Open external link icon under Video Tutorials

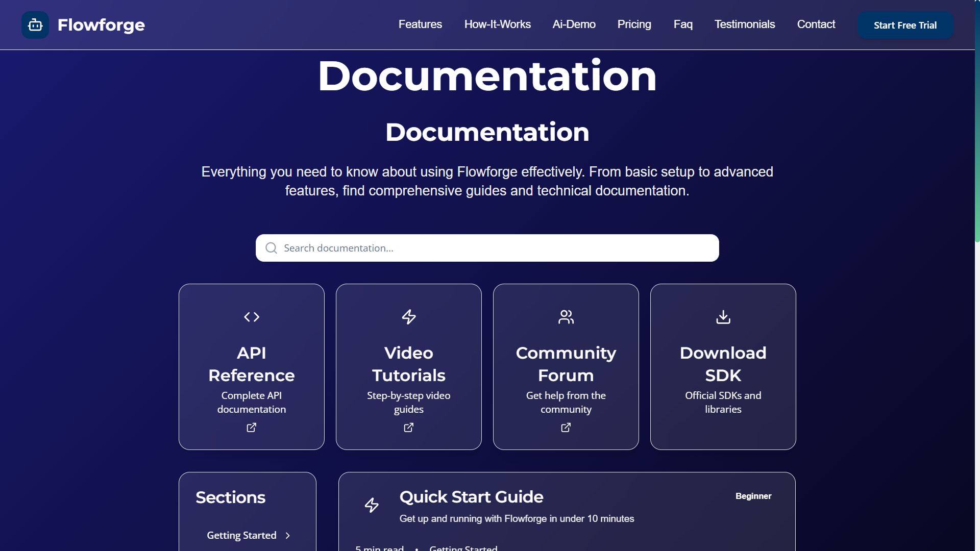(409, 428)
